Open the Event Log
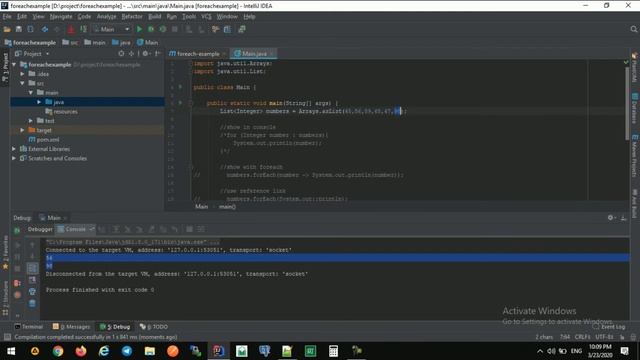 click(609, 327)
